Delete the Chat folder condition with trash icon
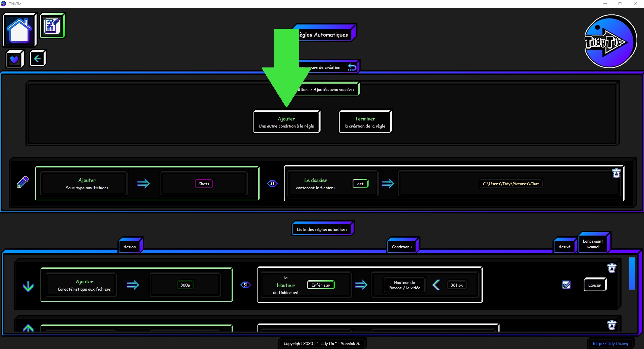The height and width of the screenshot is (349, 644). (x=616, y=173)
